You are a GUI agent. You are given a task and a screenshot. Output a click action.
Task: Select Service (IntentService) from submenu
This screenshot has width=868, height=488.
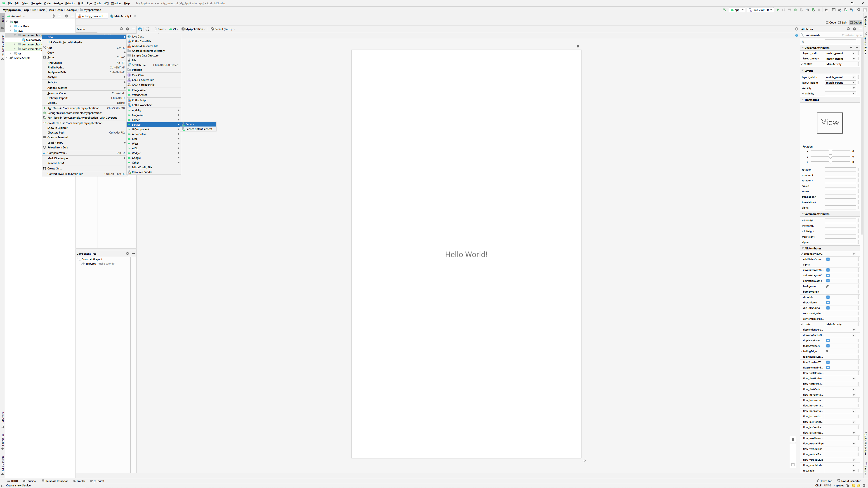[198, 129]
